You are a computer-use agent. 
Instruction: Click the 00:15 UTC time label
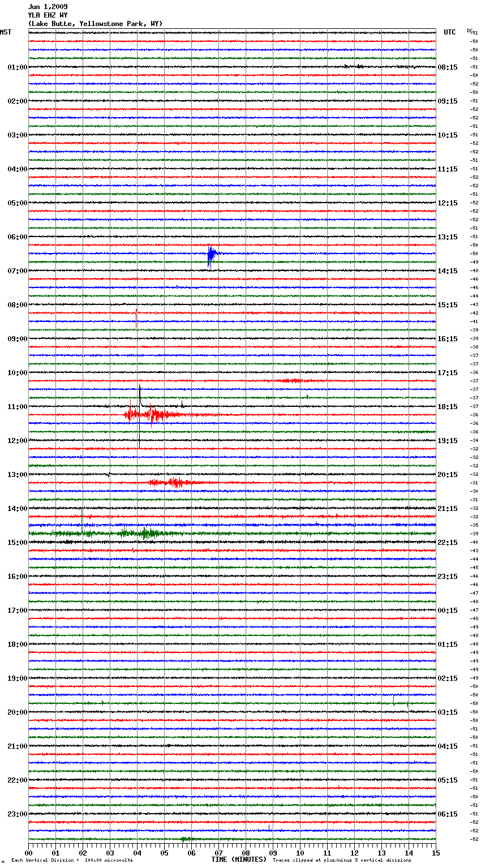(x=448, y=611)
